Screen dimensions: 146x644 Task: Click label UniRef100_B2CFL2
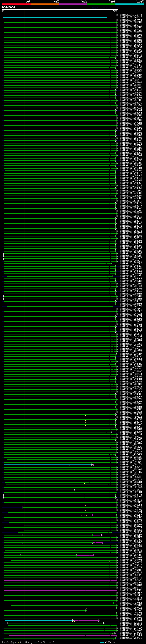[x=131, y=311]
